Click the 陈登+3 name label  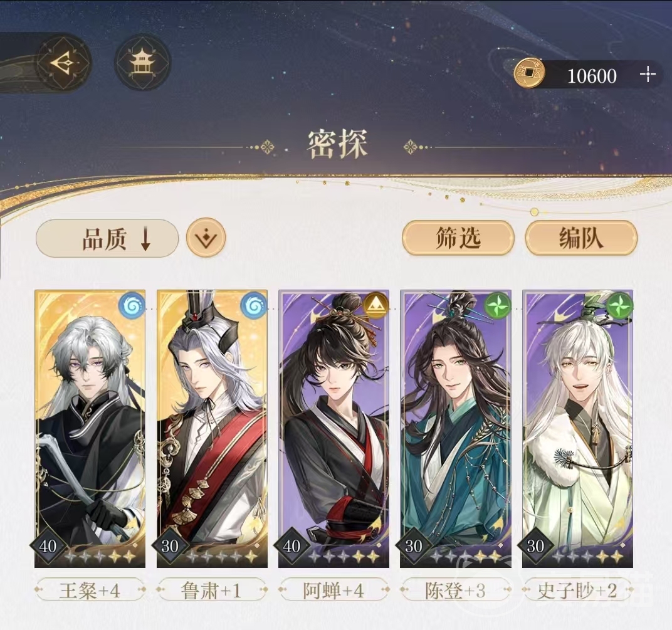455,591
